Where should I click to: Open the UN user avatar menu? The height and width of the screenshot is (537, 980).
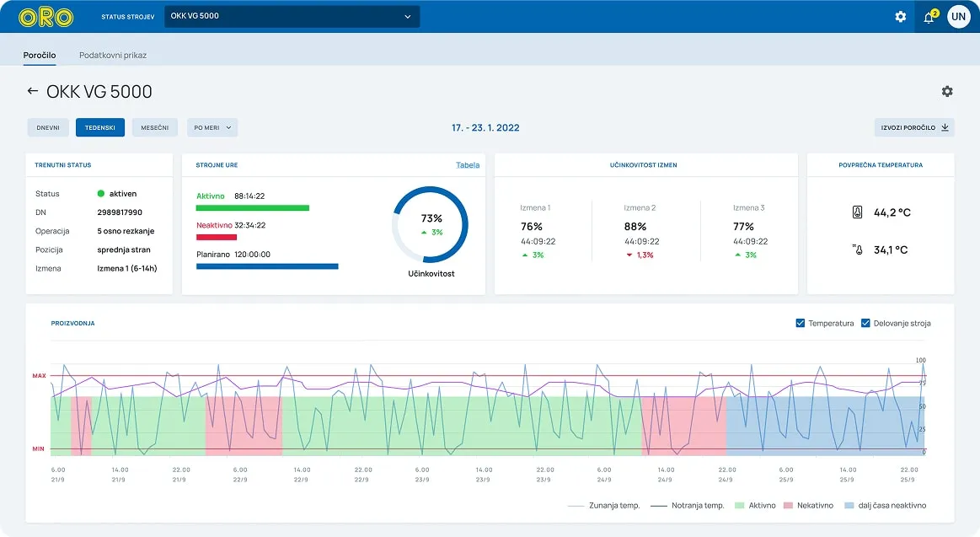(958, 17)
